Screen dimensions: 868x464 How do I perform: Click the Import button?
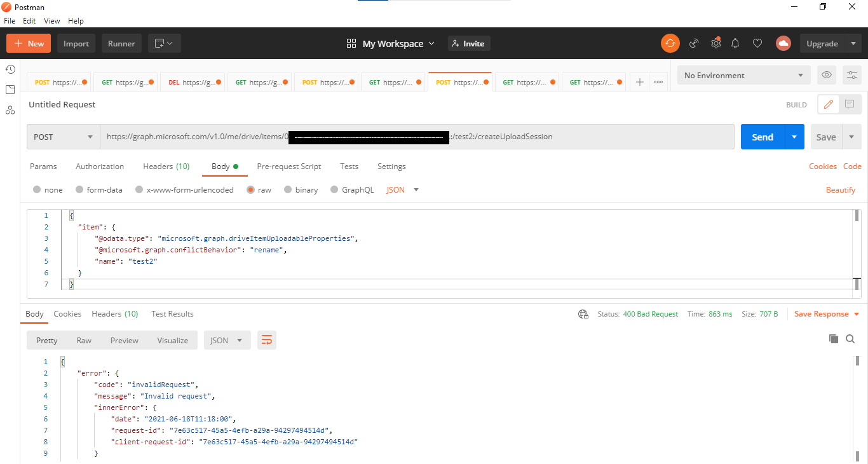tap(76, 43)
